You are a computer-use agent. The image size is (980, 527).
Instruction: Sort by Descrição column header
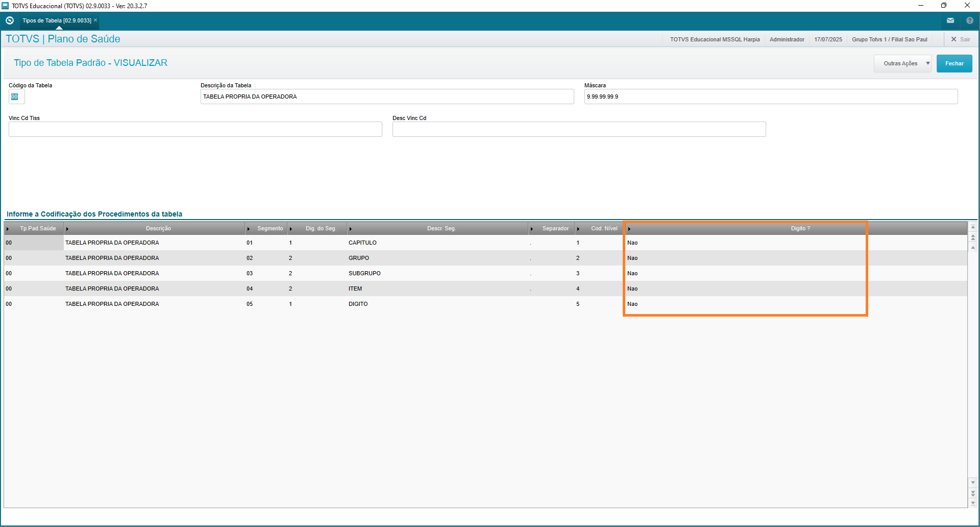tap(154, 228)
